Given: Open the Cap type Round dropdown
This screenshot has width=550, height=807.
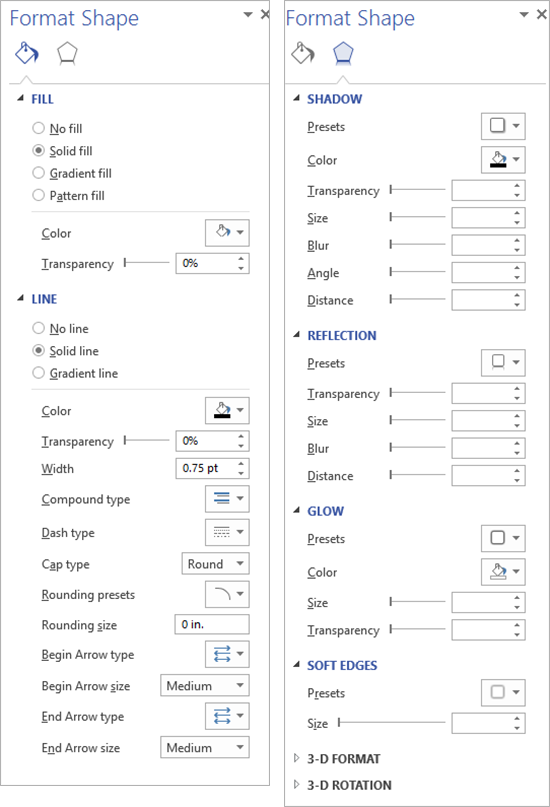Looking at the screenshot, I should (x=216, y=564).
